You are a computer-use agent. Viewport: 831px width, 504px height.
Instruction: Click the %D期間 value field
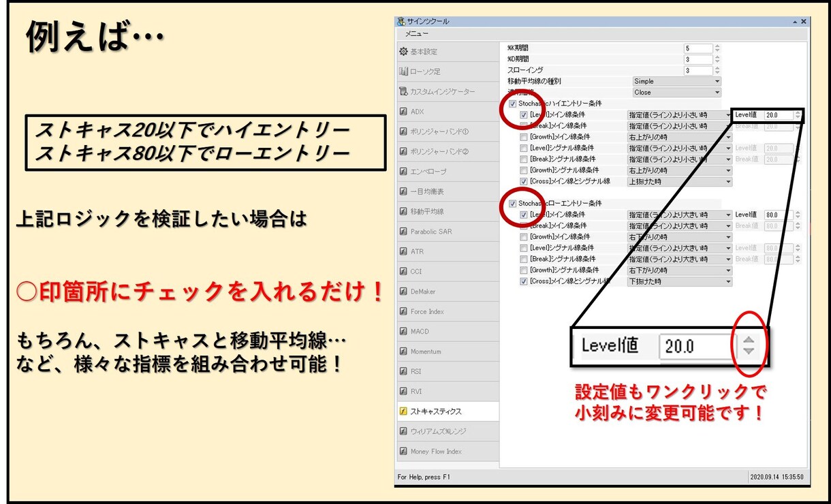coord(698,59)
